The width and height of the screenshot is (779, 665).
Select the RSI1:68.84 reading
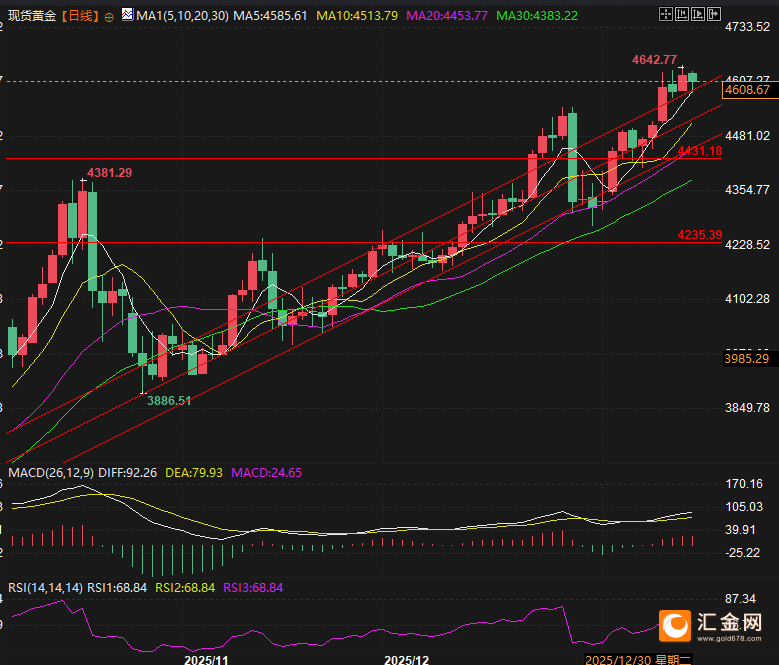[117, 588]
